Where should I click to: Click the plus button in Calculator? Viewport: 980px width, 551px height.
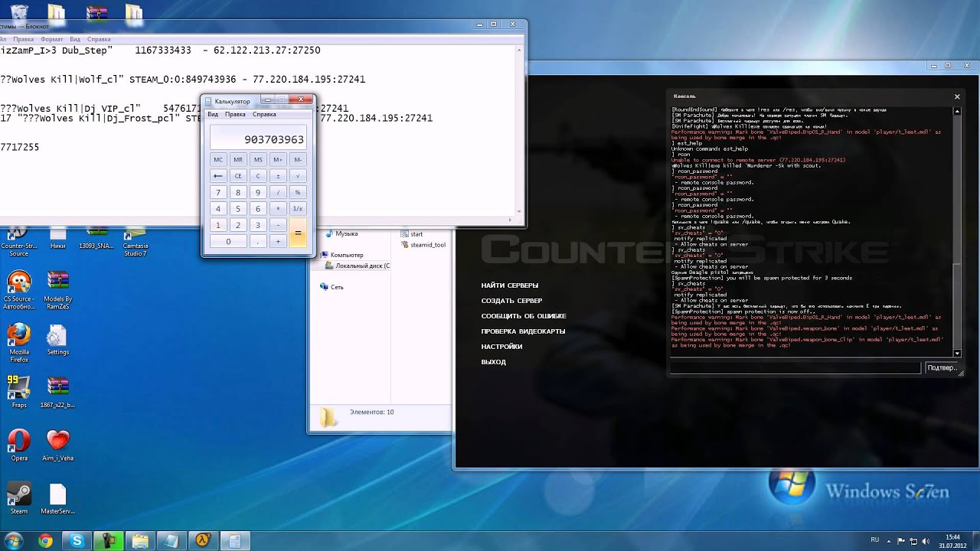pos(278,241)
